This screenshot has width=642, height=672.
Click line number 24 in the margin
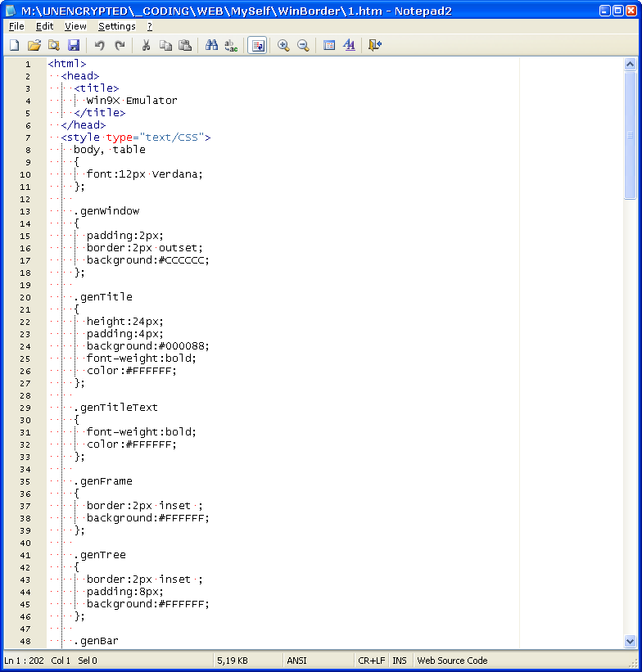(x=25, y=347)
